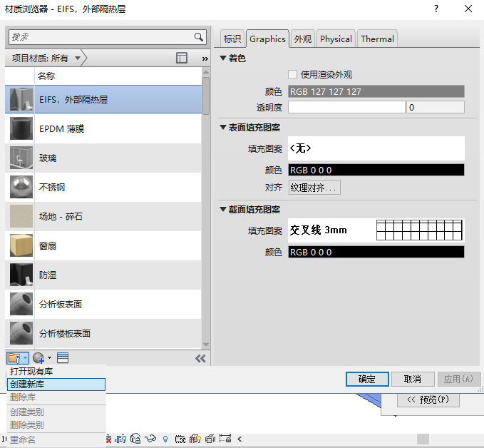Click the view control bar collapse arrow

(240, 439)
